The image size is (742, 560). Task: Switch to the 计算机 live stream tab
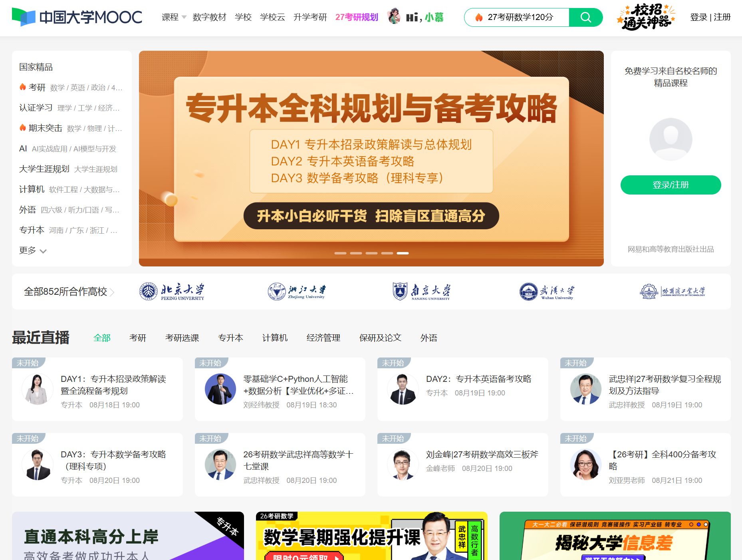point(274,338)
